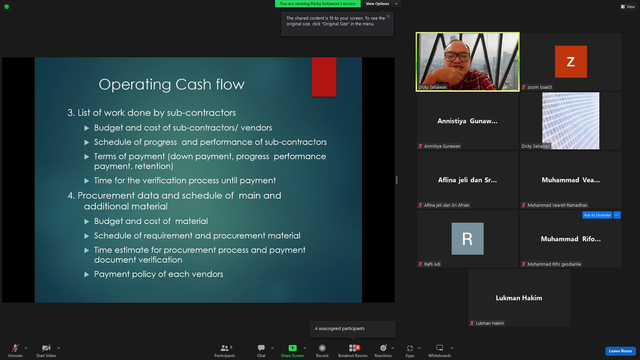The width and height of the screenshot is (640, 360).
Task: Start Video from the bottom toolbar
Action: pyautogui.click(x=46, y=350)
